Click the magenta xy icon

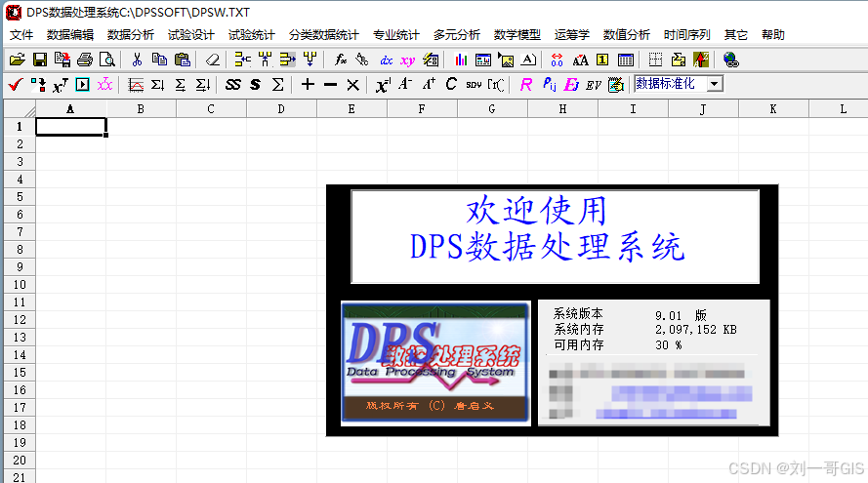(407, 60)
